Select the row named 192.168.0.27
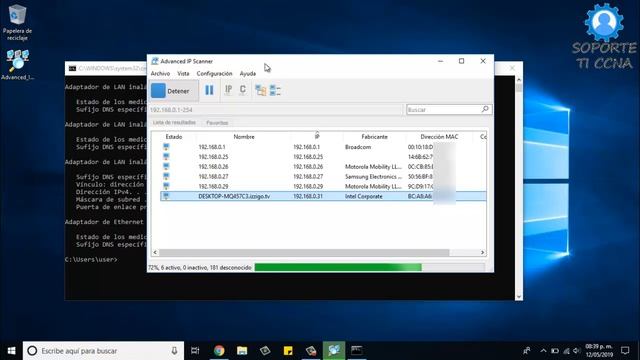Screen dimensions: 640x360 point(213,176)
